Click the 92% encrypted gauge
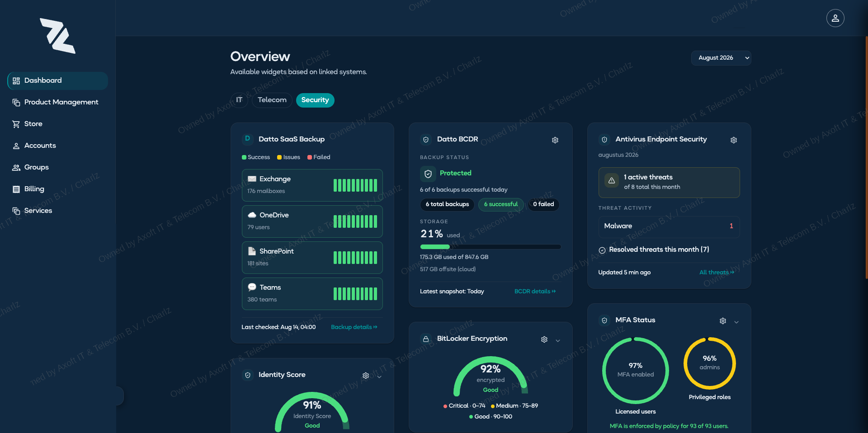 [x=491, y=376]
